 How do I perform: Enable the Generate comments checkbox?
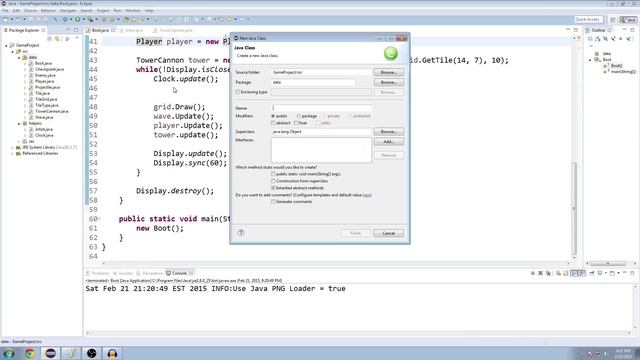click(273, 202)
